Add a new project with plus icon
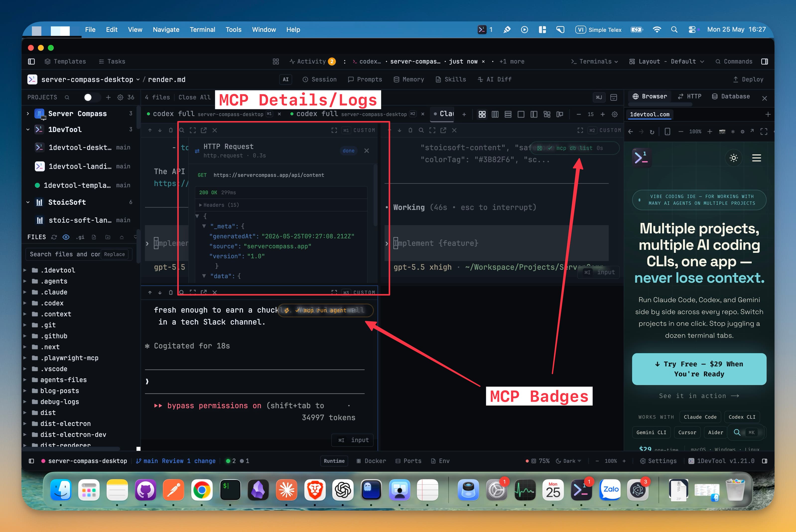Image resolution: width=796 pixels, height=532 pixels. (x=108, y=97)
